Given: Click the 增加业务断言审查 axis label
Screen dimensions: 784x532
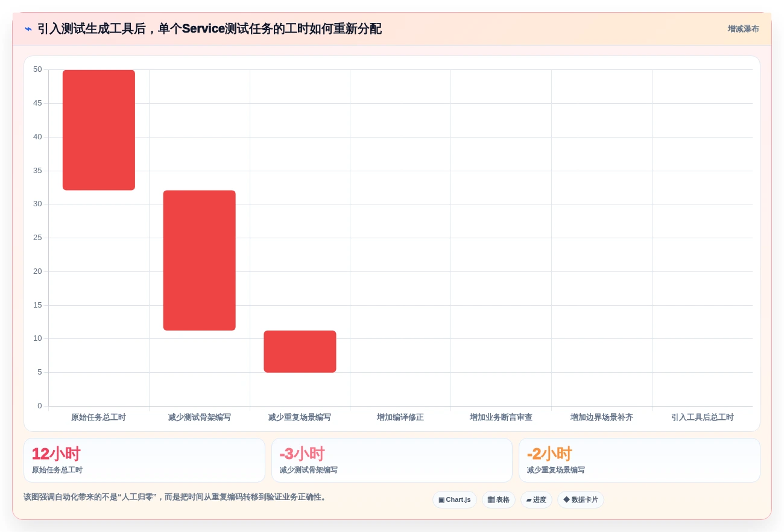Looking at the screenshot, I should pyautogui.click(x=501, y=417).
